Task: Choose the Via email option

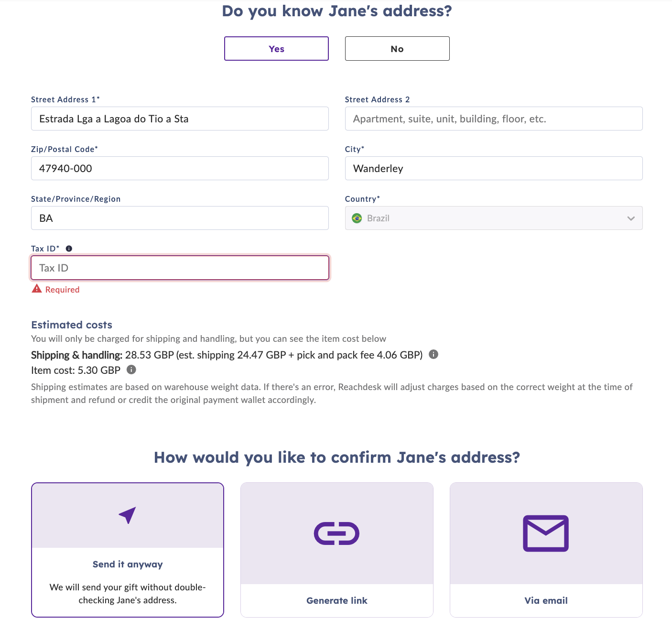Action: pyautogui.click(x=546, y=550)
